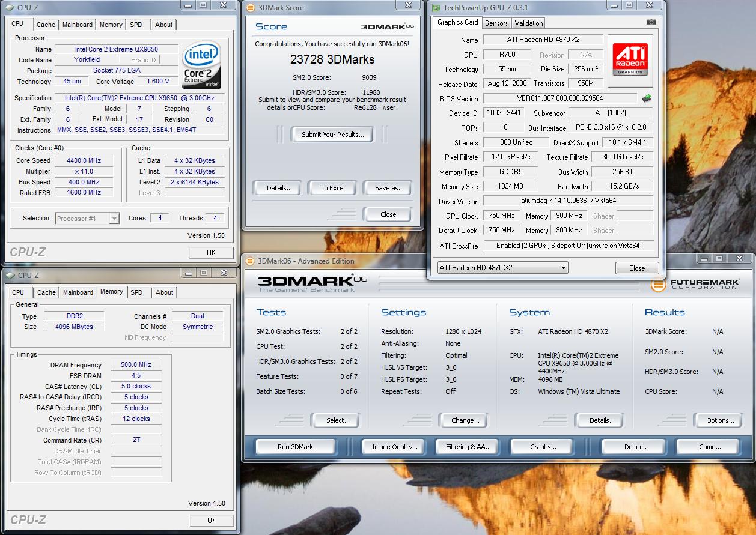The image size is (756, 535).
Task: Export score with To Excel button
Action: coord(332,188)
